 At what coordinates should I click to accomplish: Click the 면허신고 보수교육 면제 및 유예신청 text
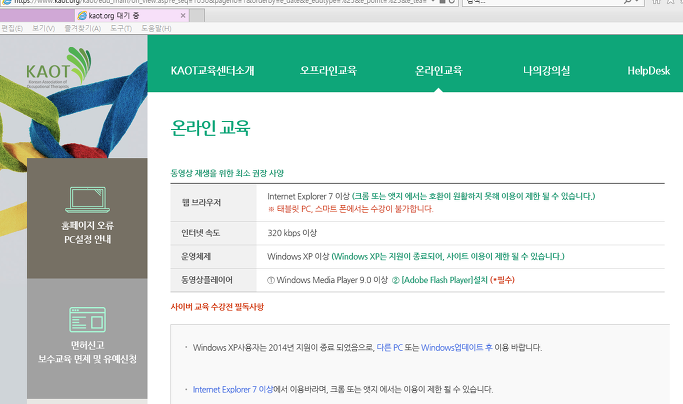(88, 352)
